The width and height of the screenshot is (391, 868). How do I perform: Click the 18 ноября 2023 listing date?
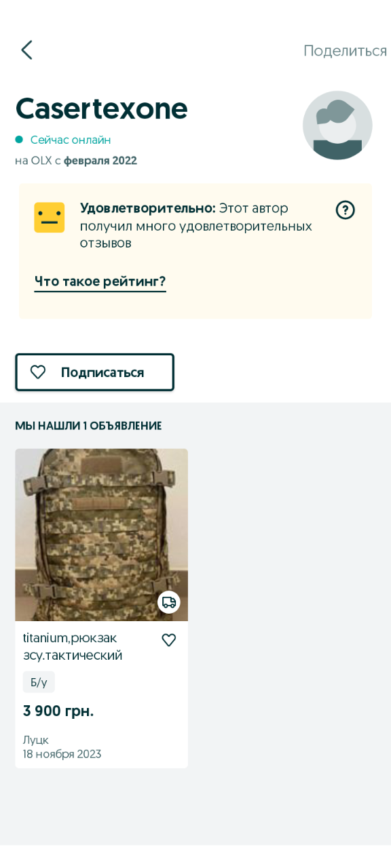(62, 754)
